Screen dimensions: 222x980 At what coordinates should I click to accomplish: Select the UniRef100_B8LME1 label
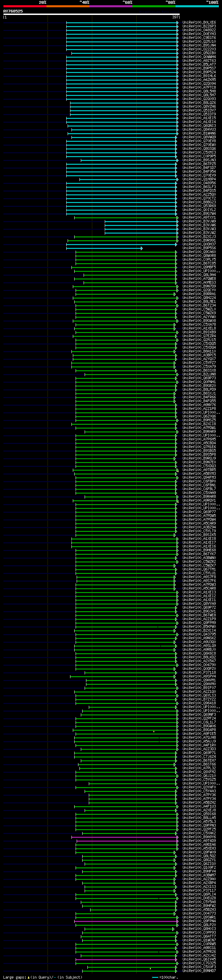click(x=199, y=302)
